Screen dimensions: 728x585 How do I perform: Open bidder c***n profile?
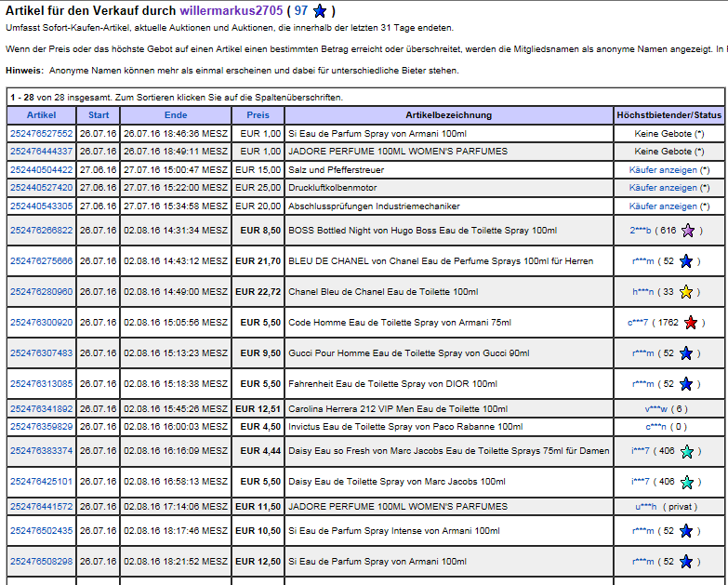point(655,427)
